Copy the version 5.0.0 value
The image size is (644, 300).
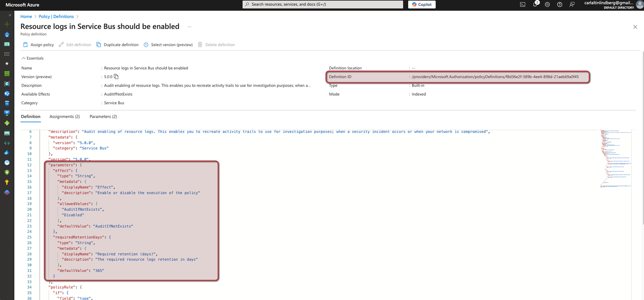[x=116, y=77]
